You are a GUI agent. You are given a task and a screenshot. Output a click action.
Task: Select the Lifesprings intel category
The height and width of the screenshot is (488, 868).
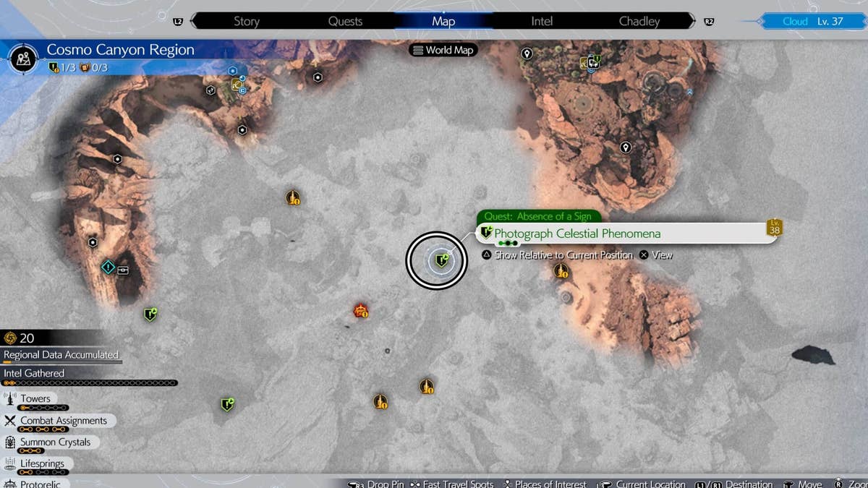click(42, 463)
